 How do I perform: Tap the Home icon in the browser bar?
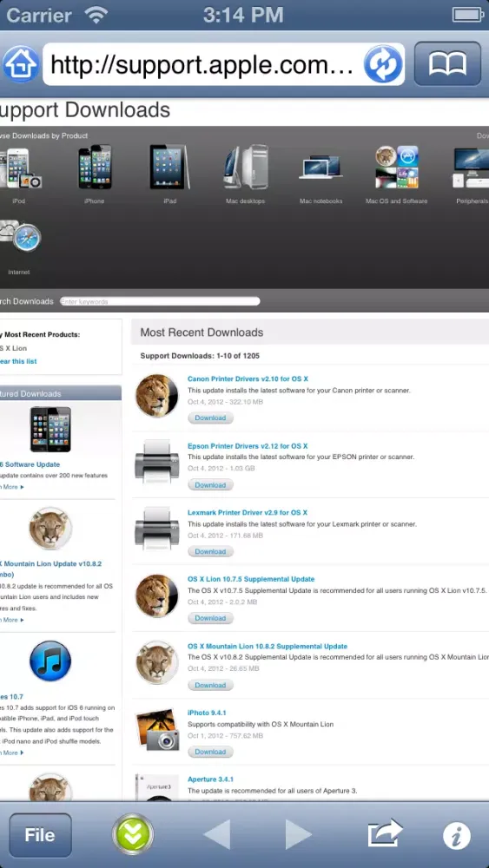pyautogui.click(x=21, y=64)
